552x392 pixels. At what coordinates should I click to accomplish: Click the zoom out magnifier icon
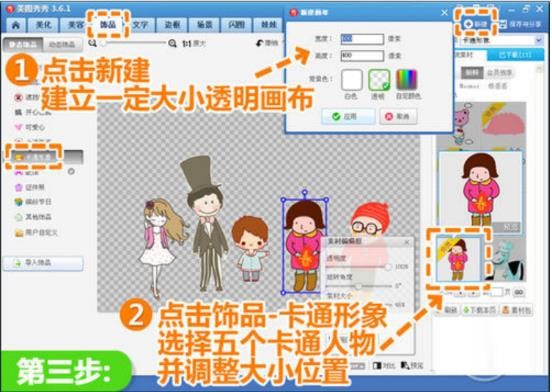pos(92,43)
